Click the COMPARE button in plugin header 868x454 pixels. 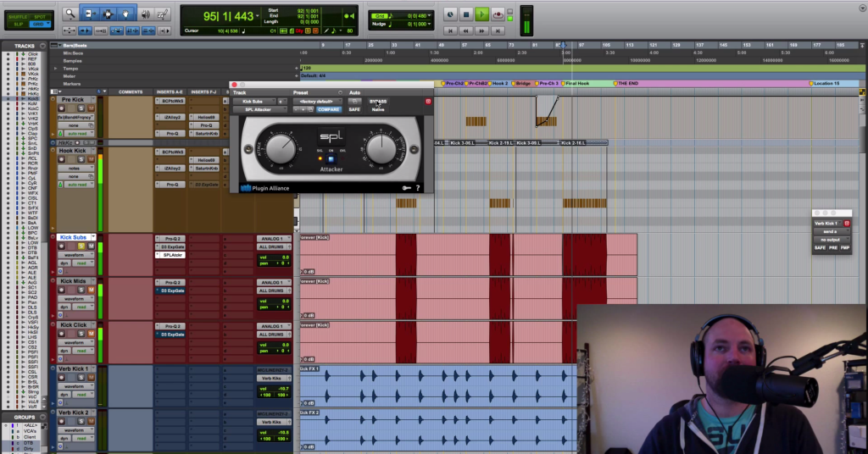[328, 109]
